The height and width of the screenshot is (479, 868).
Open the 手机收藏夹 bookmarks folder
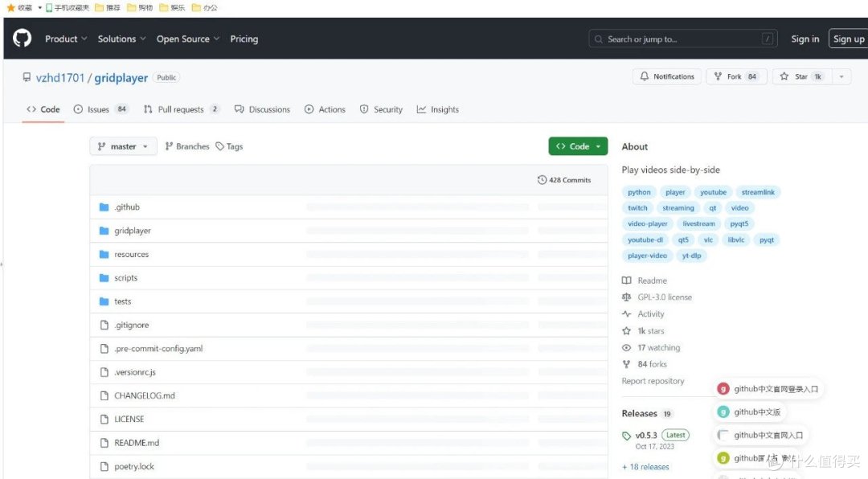coord(68,8)
